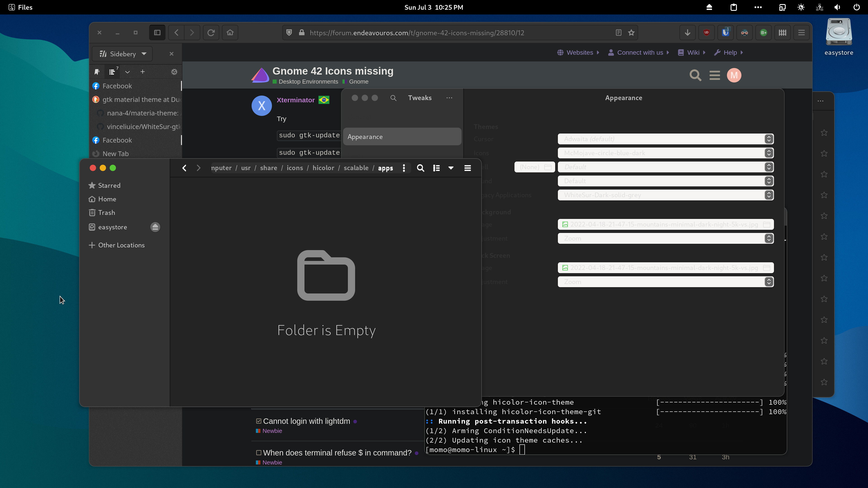Open browser downloads panel
The width and height of the screenshot is (868, 488).
coord(687,33)
